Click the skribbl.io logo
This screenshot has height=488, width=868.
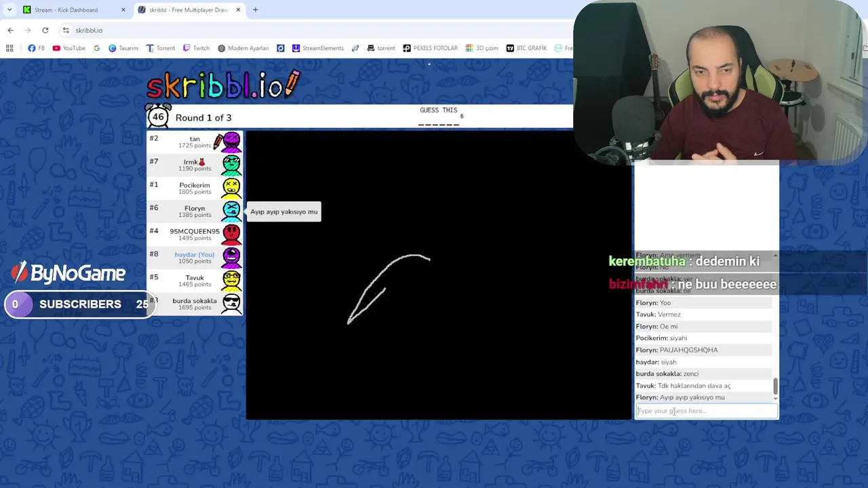pos(222,85)
